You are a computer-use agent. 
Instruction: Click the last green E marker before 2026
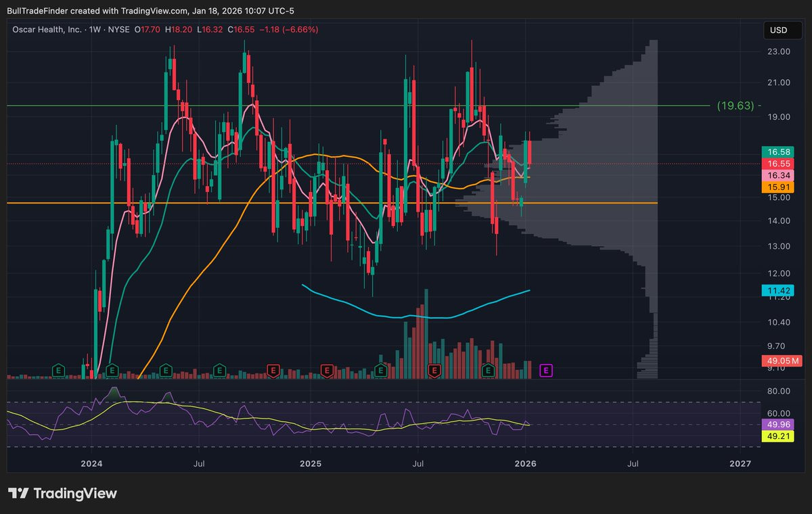pyautogui.click(x=489, y=370)
